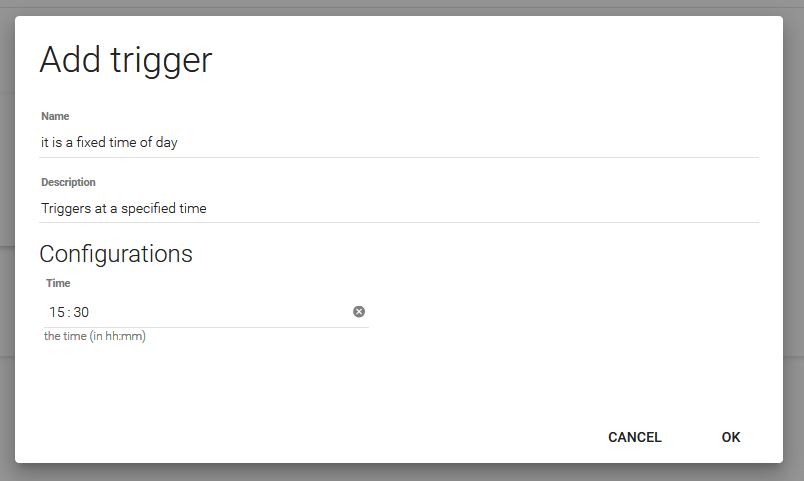Click the "Configurations" section heading
The height and width of the screenshot is (481, 804).
pyautogui.click(x=116, y=253)
